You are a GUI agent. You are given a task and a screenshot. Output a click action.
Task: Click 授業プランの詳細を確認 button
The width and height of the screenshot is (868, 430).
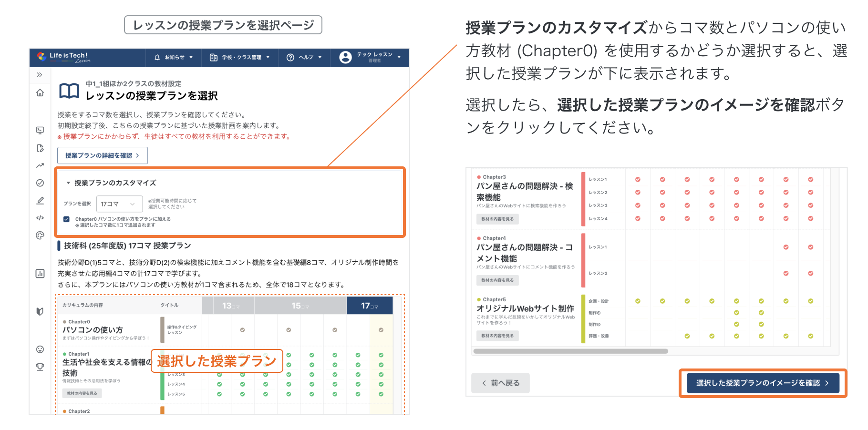(x=102, y=155)
